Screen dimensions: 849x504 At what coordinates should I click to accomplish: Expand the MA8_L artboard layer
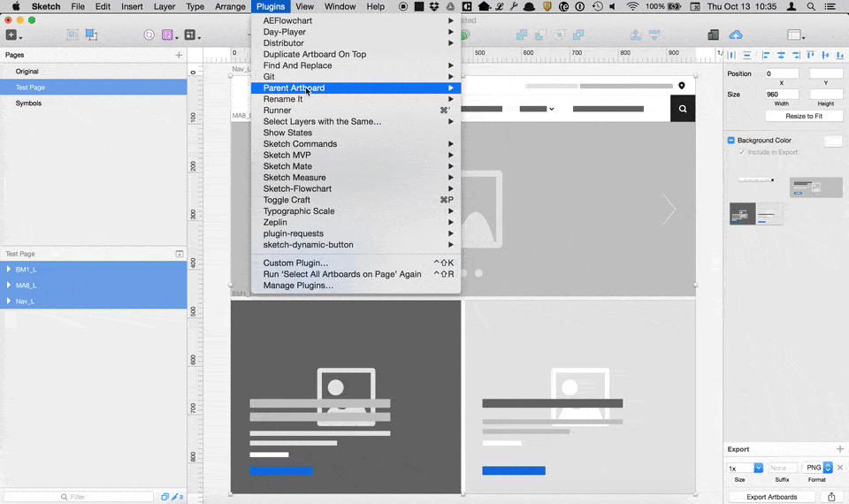coord(9,285)
